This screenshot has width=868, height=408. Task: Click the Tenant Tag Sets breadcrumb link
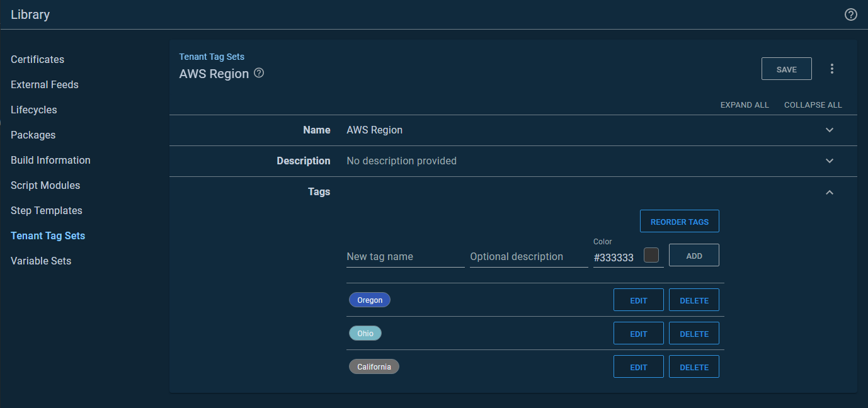point(212,57)
